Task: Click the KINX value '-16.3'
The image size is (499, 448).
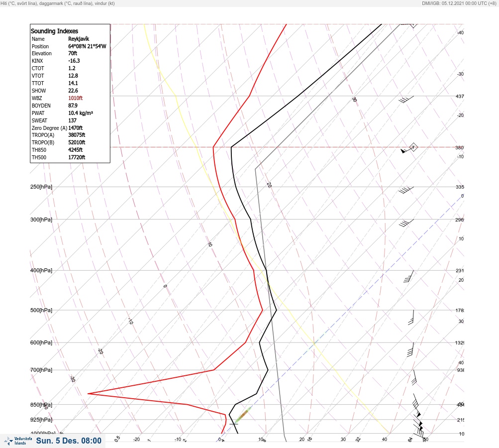Action: click(x=74, y=61)
